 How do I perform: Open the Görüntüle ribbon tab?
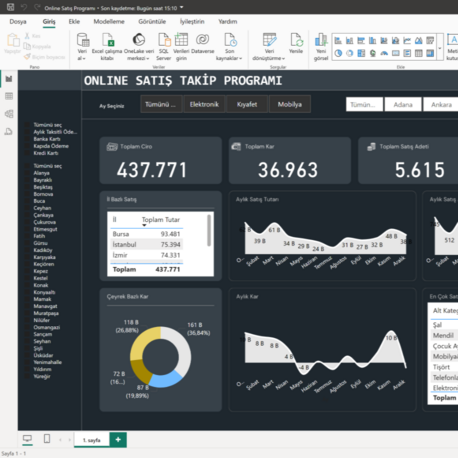pos(152,22)
